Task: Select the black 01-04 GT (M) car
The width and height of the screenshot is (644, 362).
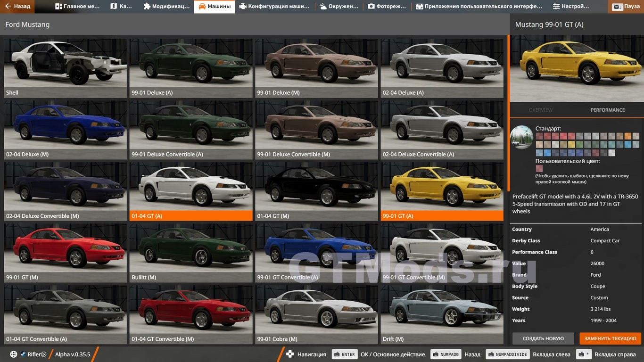Action: pyautogui.click(x=316, y=191)
